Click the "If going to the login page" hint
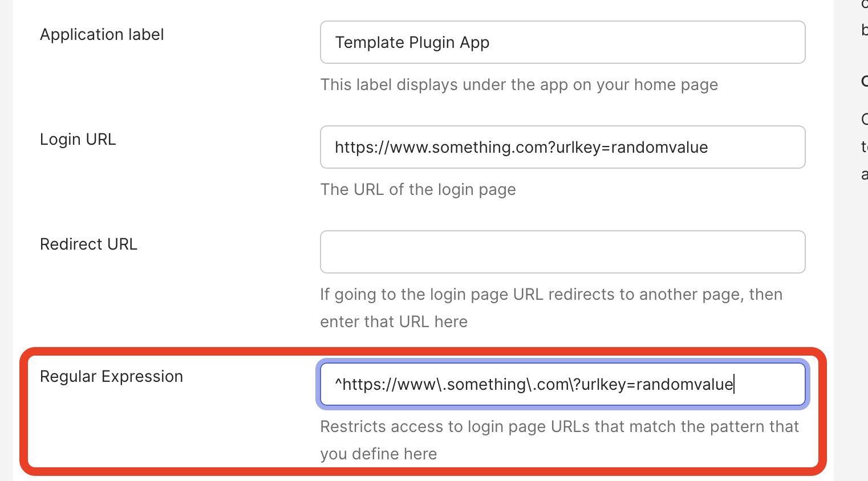Screen dimensions: 868x481 [x=550, y=295]
